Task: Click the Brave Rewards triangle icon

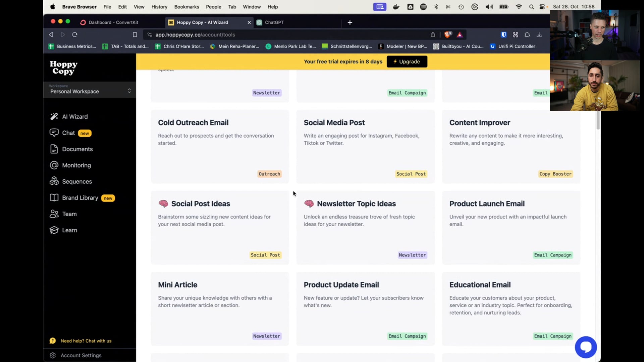Action: click(460, 35)
